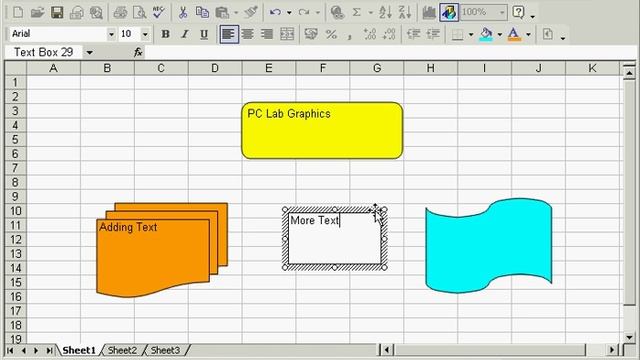
Task: Open the font size 10 dropdown
Action: pos(145,34)
